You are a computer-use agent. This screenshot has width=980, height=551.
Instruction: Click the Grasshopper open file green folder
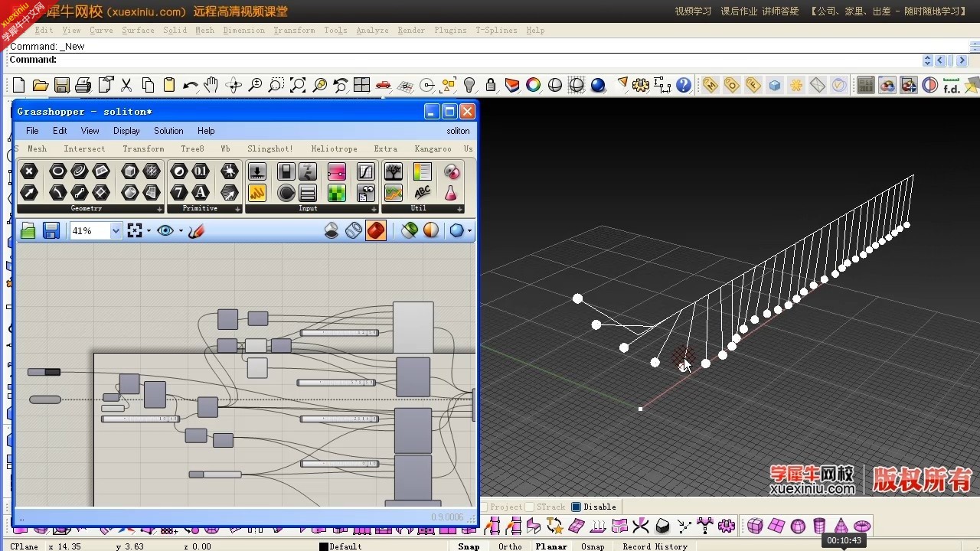point(28,230)
